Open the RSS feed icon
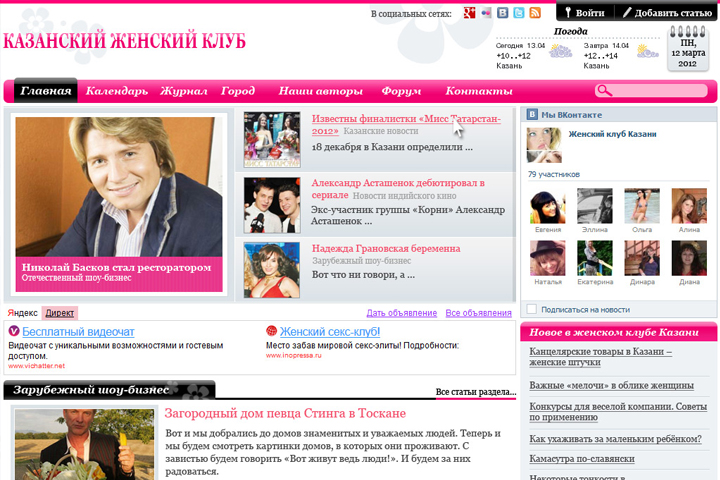 [535, 13]
